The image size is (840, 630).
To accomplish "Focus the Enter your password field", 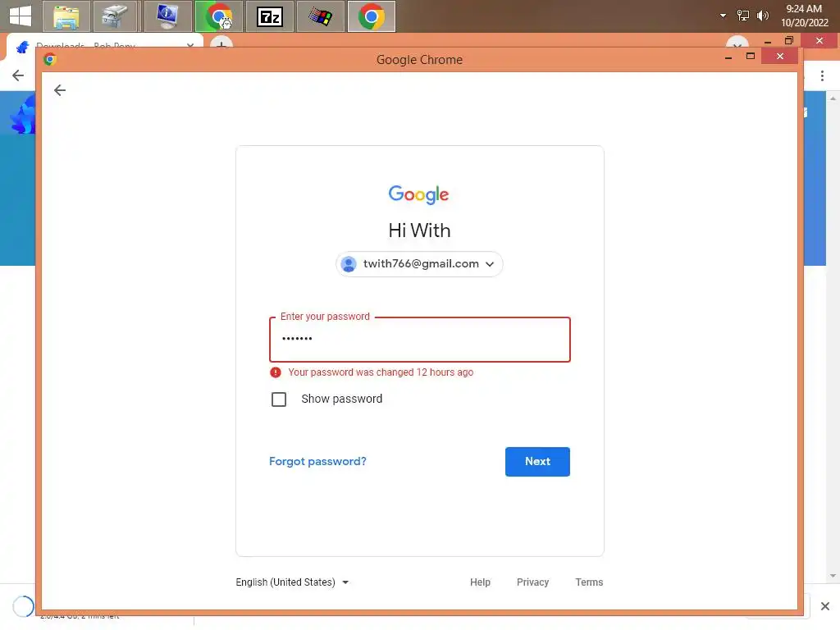I will coord(419,339).
